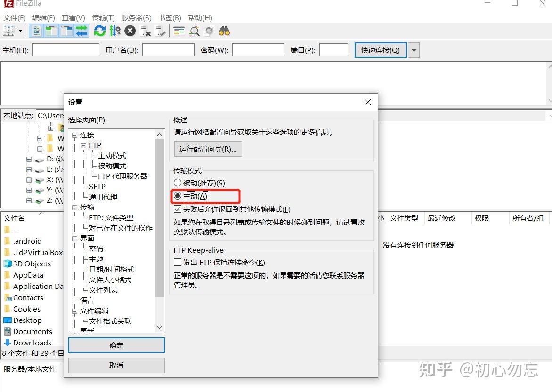
Task: Open quick connect history dropdown arrow
Action: (x=414, y=50)
